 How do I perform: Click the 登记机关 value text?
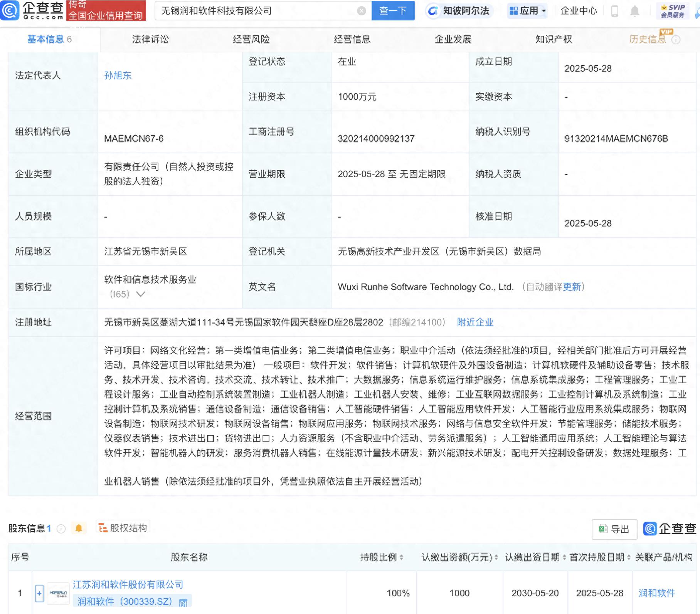point(439,252)
